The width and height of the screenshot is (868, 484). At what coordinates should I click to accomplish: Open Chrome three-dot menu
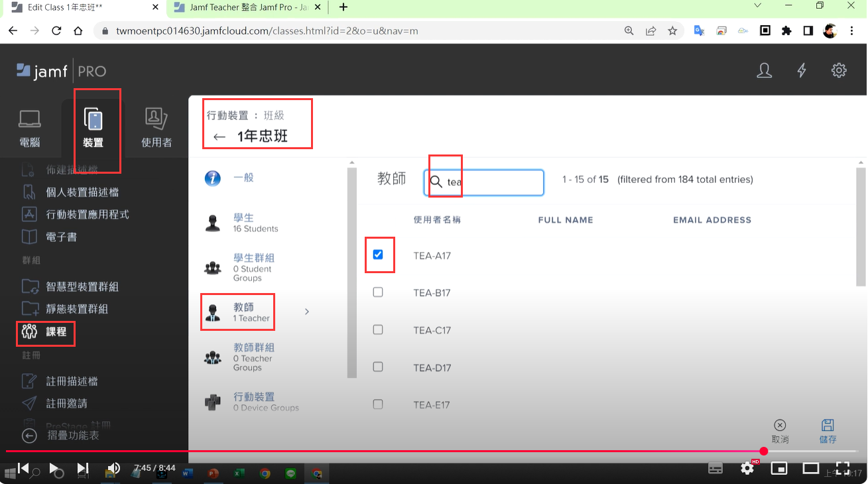coord(851,30)
